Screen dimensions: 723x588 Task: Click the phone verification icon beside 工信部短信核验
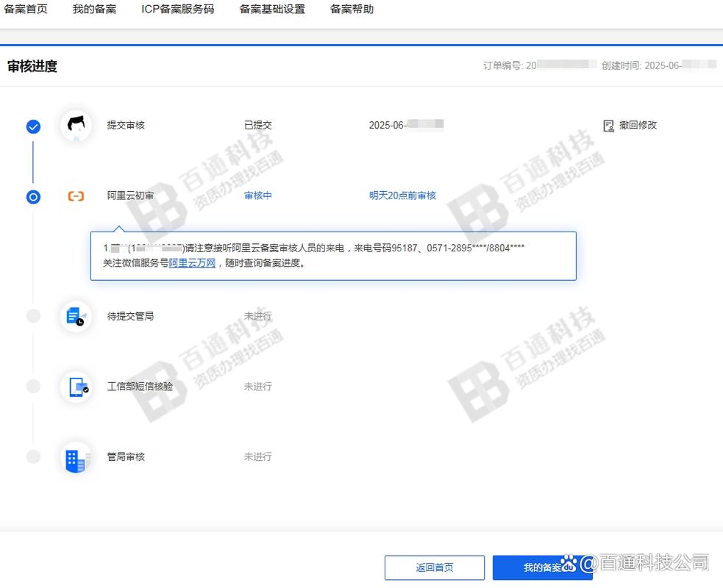tap(76, 387)
